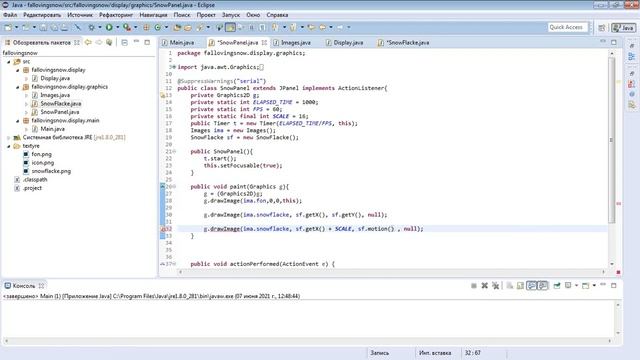Expand the folded import section on line 3
The height and width of the screenshot is (360, 640).
(x=175, y=67)
